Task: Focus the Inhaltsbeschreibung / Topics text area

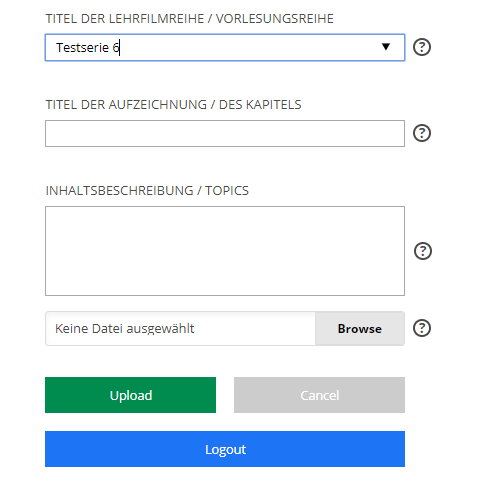Action: pos(225,251)
